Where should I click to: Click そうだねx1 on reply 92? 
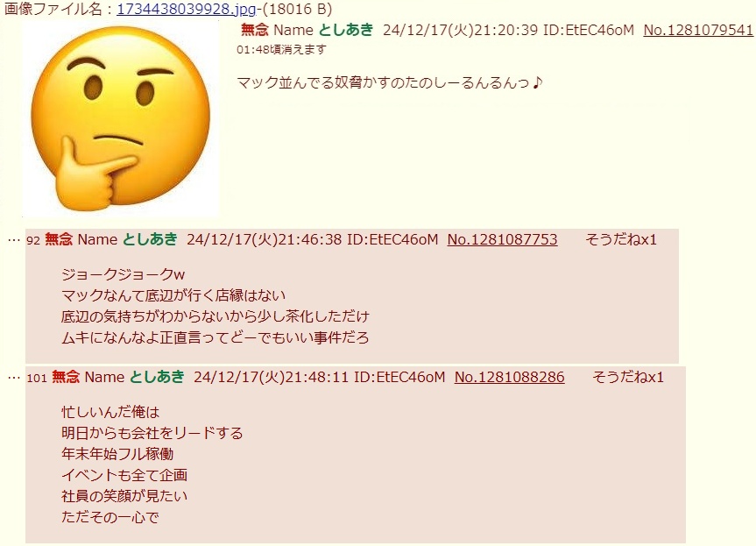coord(621,240)
